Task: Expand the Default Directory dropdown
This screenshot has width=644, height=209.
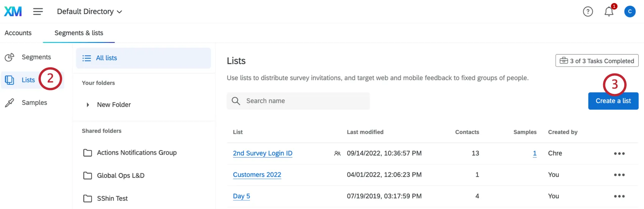Action: [x=89, y=12]
